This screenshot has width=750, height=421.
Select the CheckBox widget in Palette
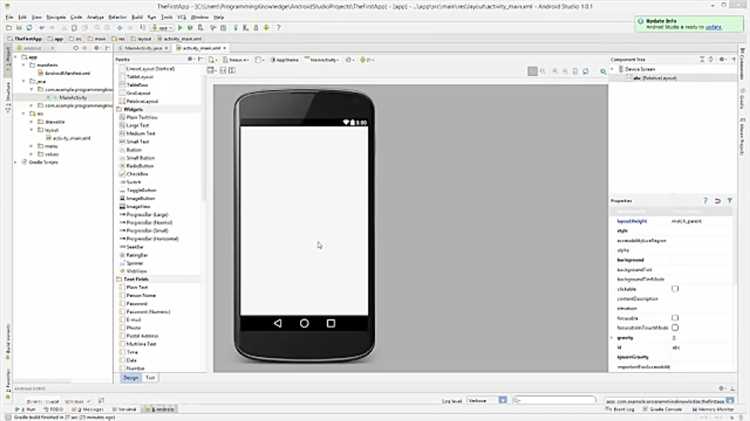[138, 174]
